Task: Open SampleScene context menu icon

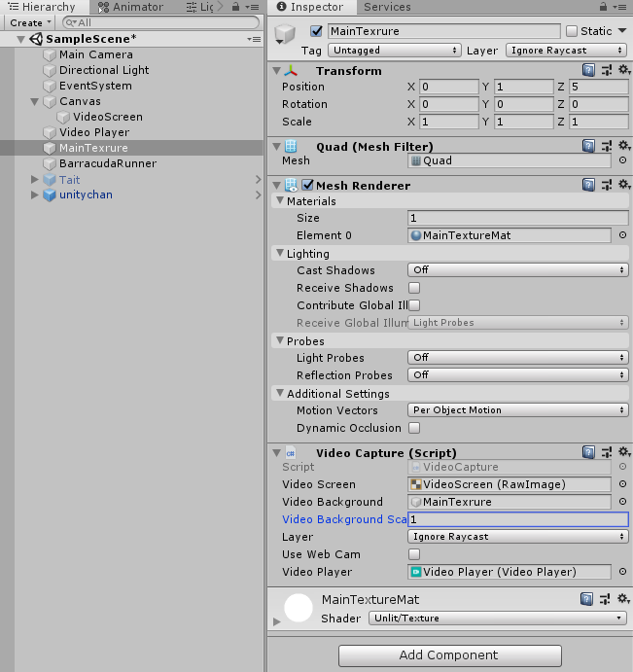Action: [254, 39]
